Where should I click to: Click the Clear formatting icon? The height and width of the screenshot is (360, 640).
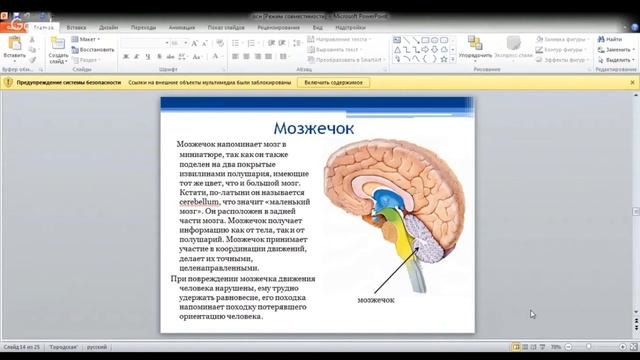pyautogui.click(x=220, y=43)
